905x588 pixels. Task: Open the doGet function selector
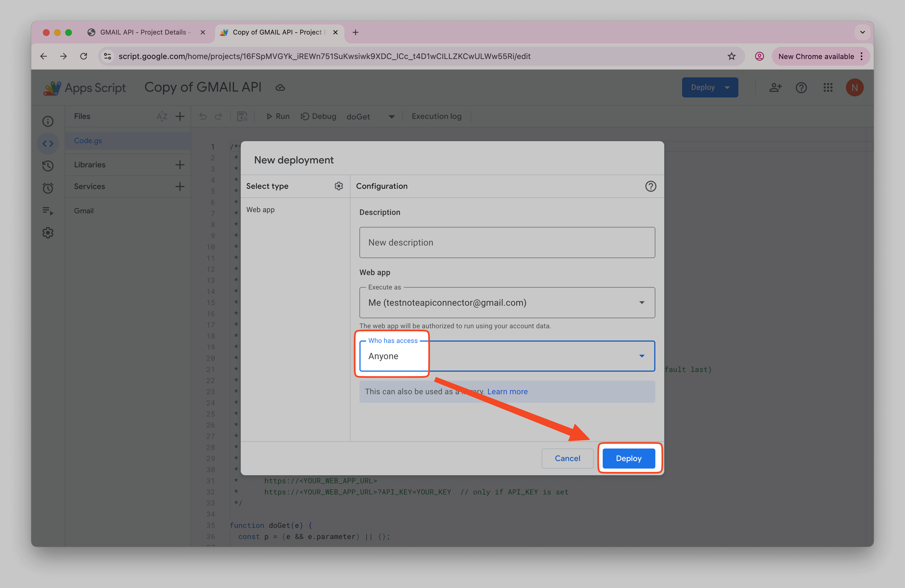[370, 117]
